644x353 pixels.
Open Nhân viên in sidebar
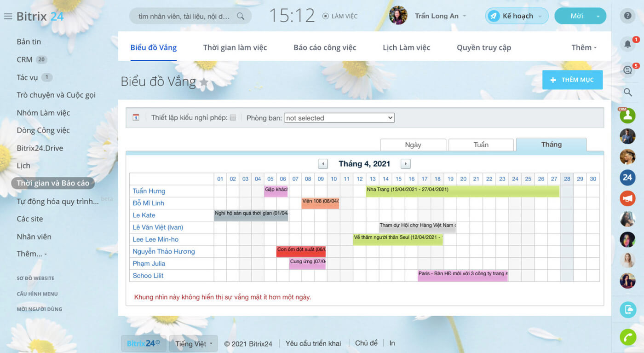34,237
